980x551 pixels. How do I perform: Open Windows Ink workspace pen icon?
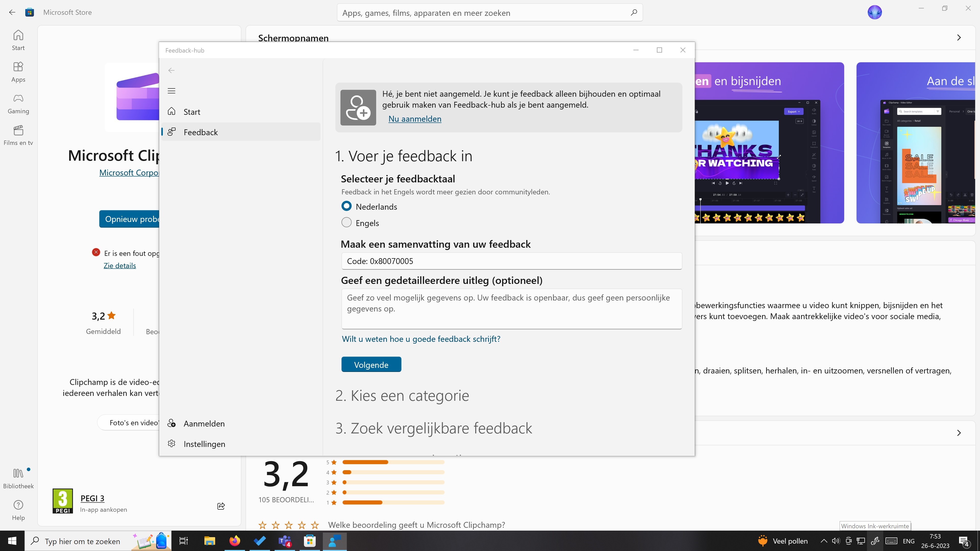point(875,541)
